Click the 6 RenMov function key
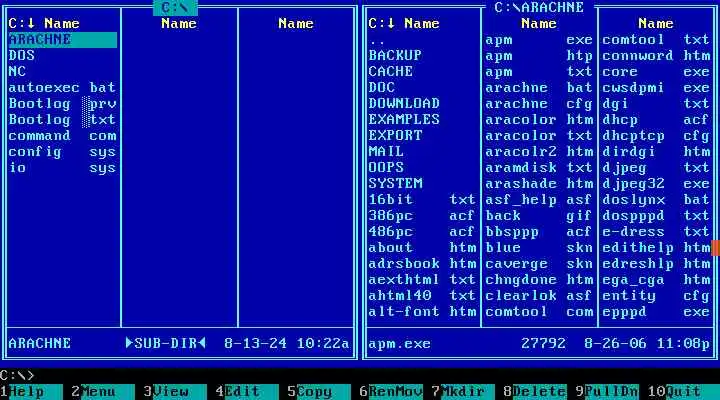 [x=391, y=392]
